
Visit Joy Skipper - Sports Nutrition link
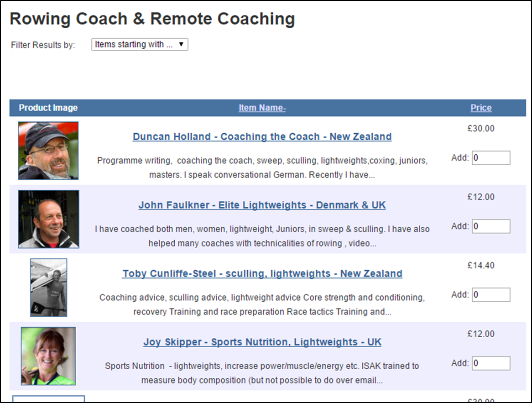[x=262, y=342]
